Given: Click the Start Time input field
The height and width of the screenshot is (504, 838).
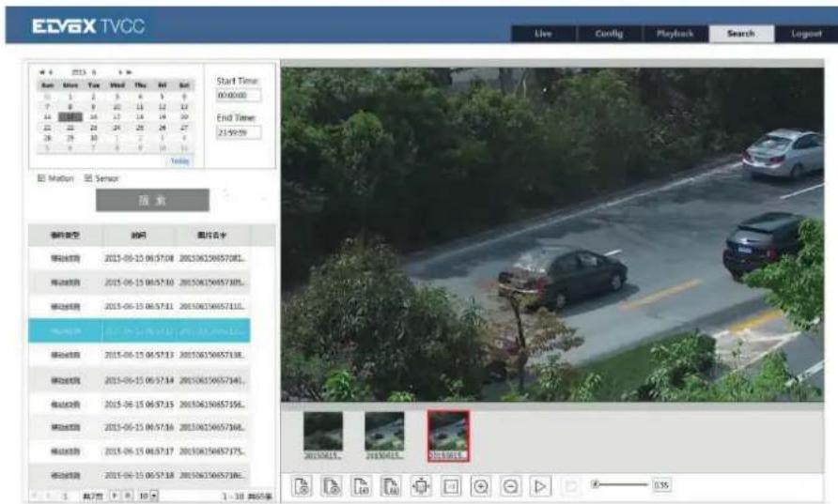Looking at the screenshot, I should tap(239, 96).
